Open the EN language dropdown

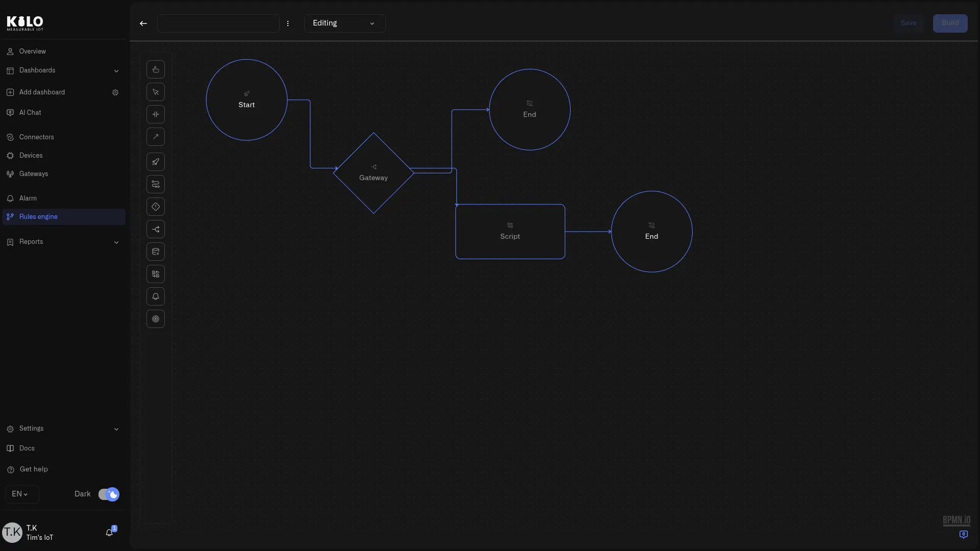pyautogui.click(x=21, y=494)
